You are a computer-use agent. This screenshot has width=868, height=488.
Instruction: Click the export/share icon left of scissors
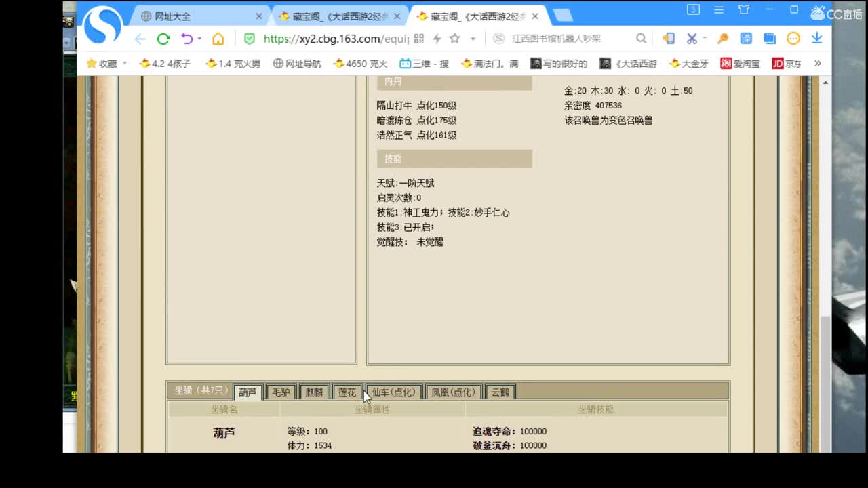(x=669, y=39)
